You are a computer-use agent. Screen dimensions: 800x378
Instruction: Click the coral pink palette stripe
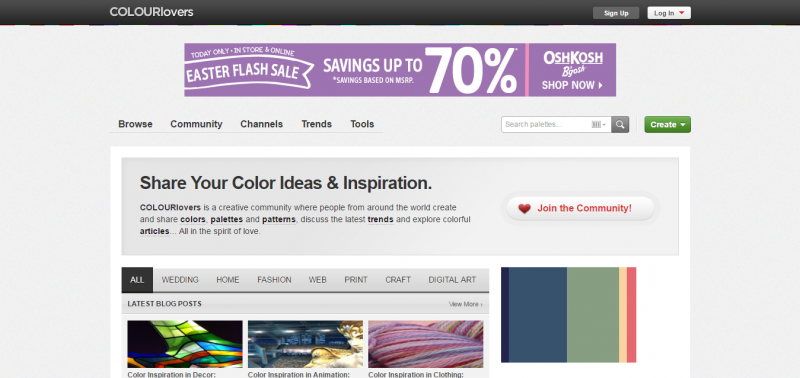point(632,315)
